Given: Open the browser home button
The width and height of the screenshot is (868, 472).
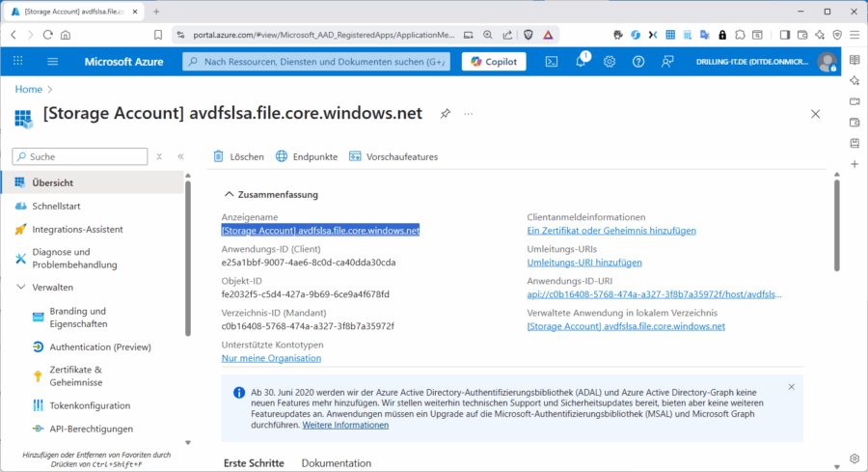Looking at the screenshot, I should [66, 35].
